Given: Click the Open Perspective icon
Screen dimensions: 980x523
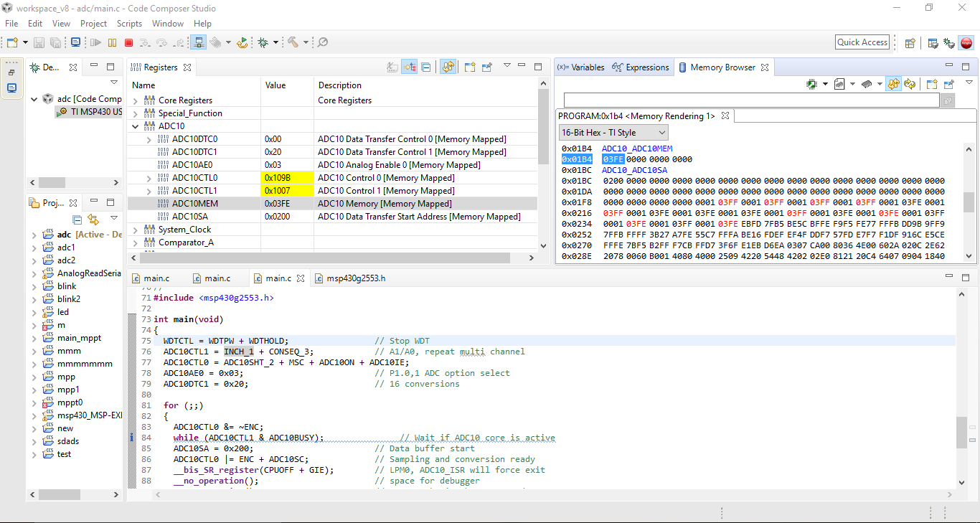Looking at the screenshot, I should pyautogui.click(x=910, y=43).
